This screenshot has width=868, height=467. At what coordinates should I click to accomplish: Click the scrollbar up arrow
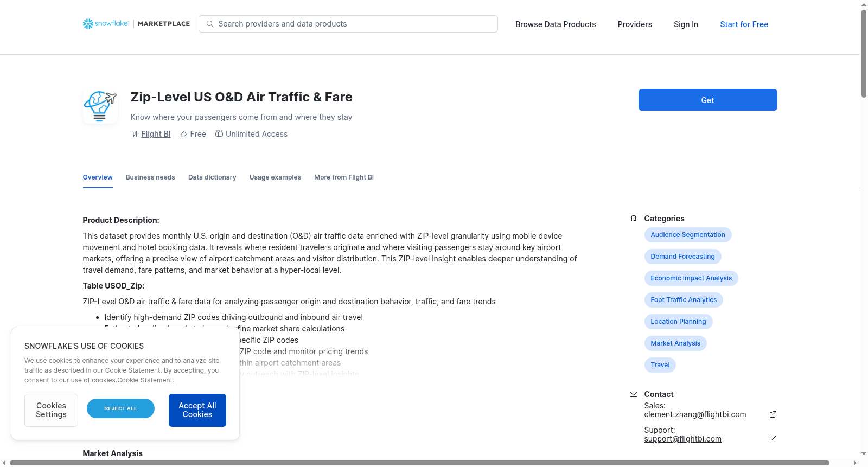tap(864, 4)
